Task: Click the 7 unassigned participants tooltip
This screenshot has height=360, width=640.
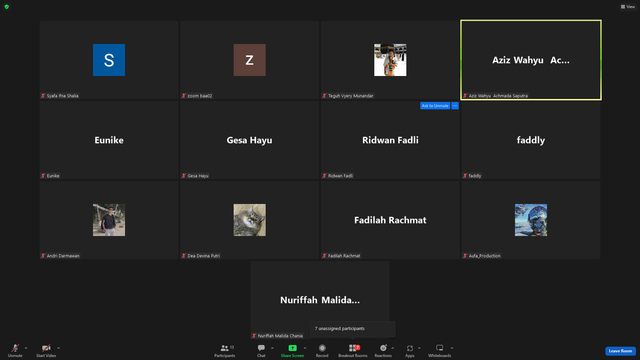Action: point(353,329)
